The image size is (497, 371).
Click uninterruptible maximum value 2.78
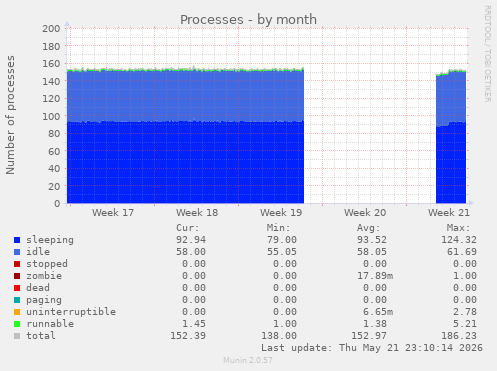pos(465,312)
